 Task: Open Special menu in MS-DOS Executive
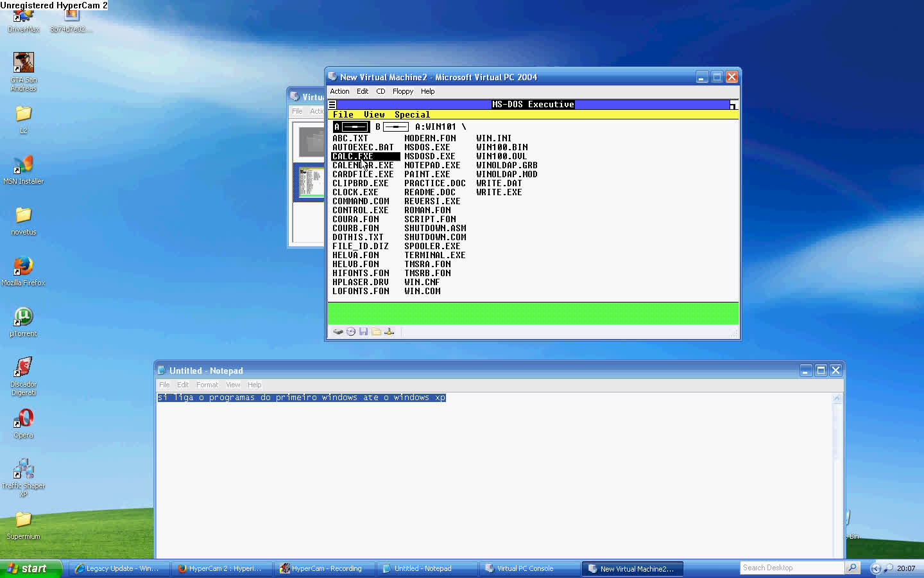click(x=412, y=114)
